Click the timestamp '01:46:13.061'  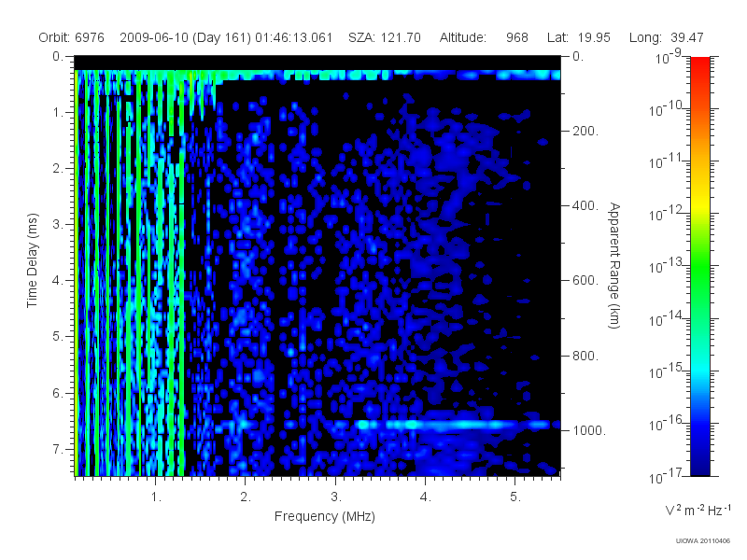[293, 37]
